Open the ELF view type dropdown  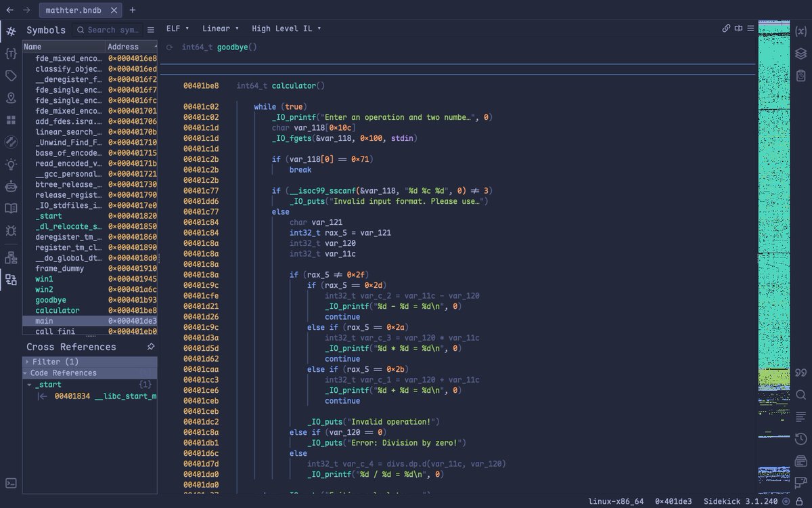[x=177, y=28]
